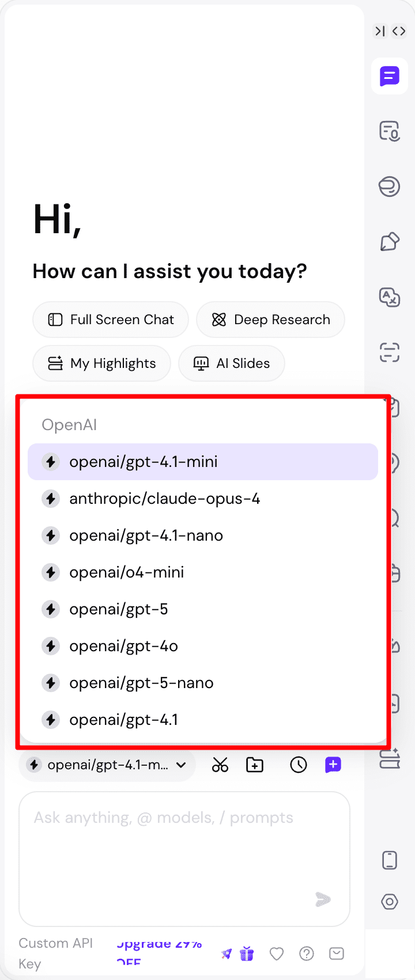
Task: Start a new chat with the plus icon
Action: (333, 765)
